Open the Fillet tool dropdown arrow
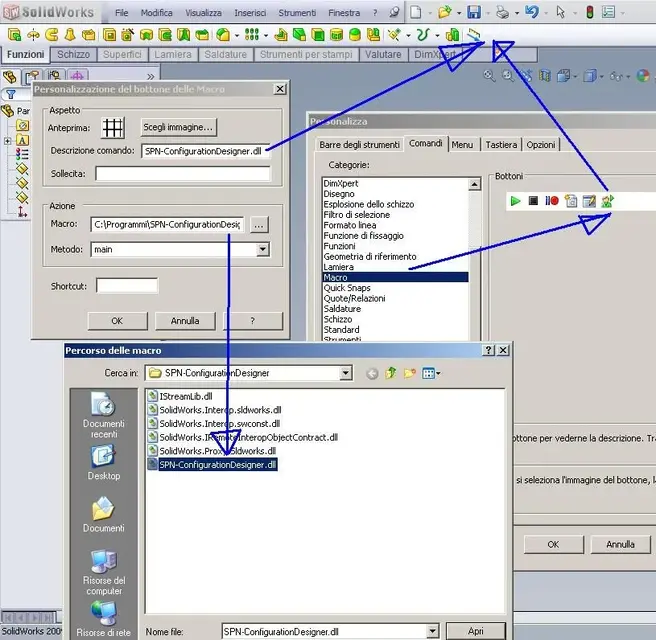This screenshot has width=656, height=640. 237,36
